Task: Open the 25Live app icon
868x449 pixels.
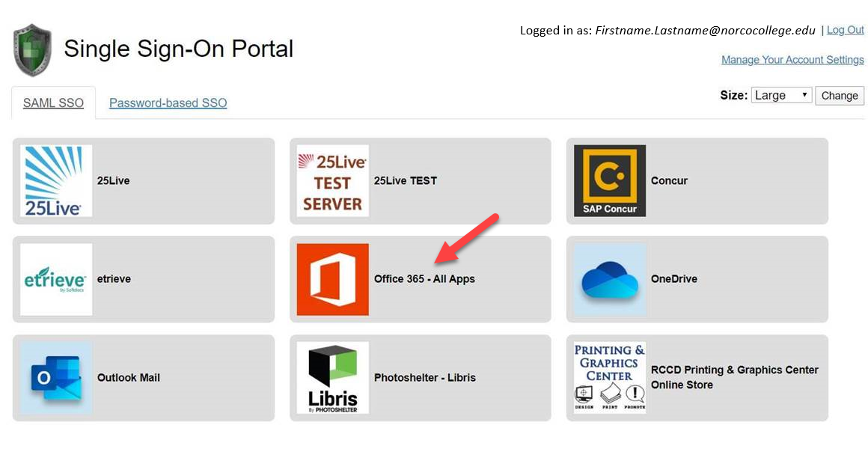Action: (56, 180)
